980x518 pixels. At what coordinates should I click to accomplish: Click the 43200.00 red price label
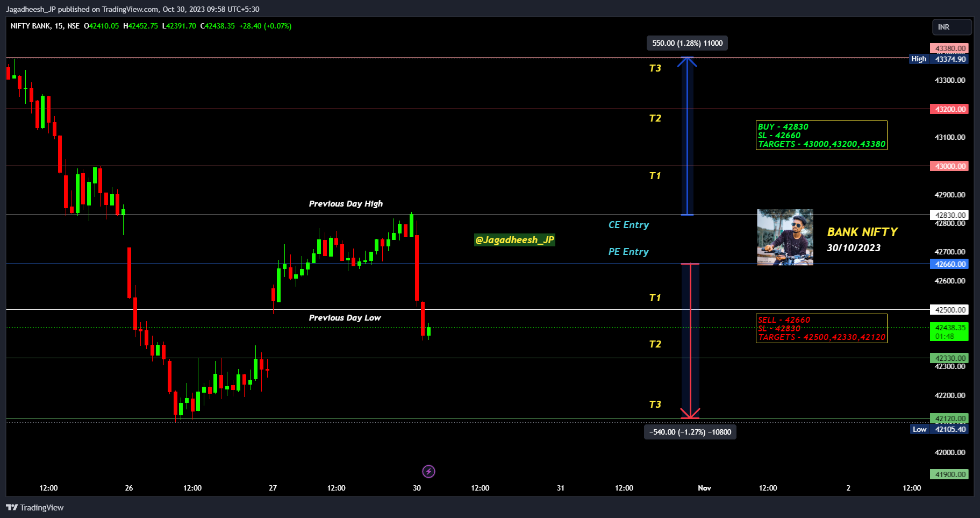(x=949, y=109)
